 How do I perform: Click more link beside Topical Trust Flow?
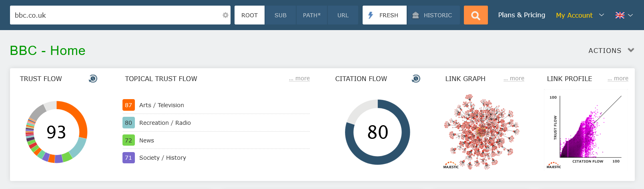click(299, 79)
